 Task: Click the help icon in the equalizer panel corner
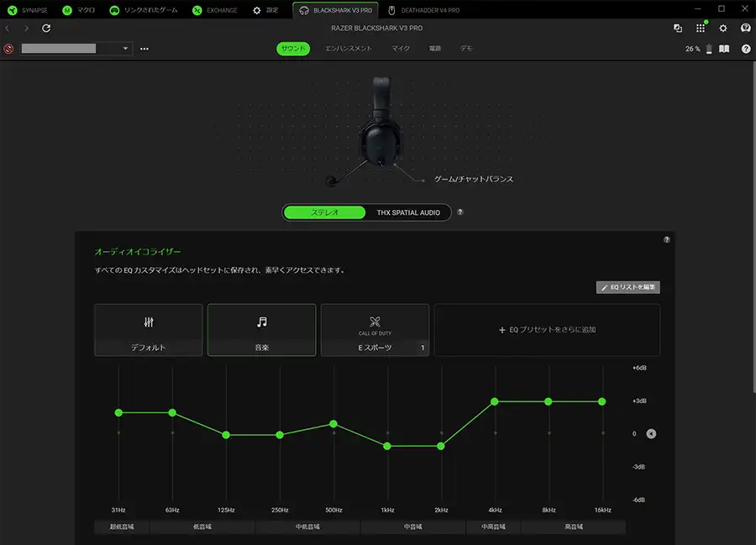click(667, 239)
